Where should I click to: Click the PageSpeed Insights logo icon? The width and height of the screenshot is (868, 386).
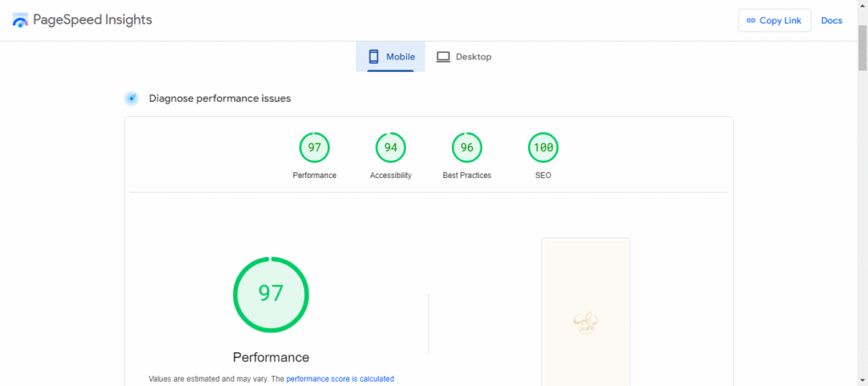tap(20, 20)
